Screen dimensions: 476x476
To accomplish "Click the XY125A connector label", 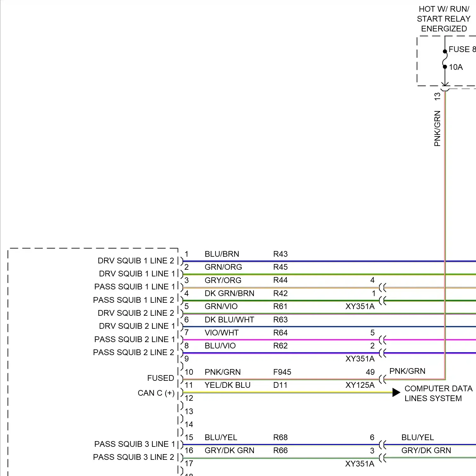I will (x=360, y=385).
